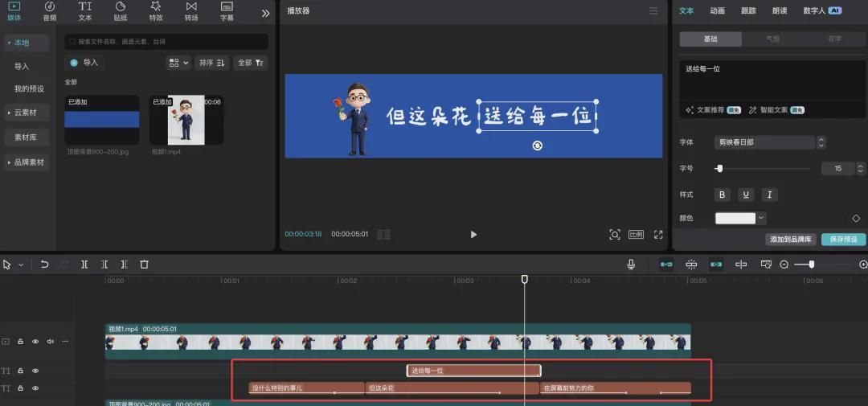The width and height of the screenshot is (868, 406).
Task: Open the 剪映春日部 font dropdown
Action: [769, 142]
